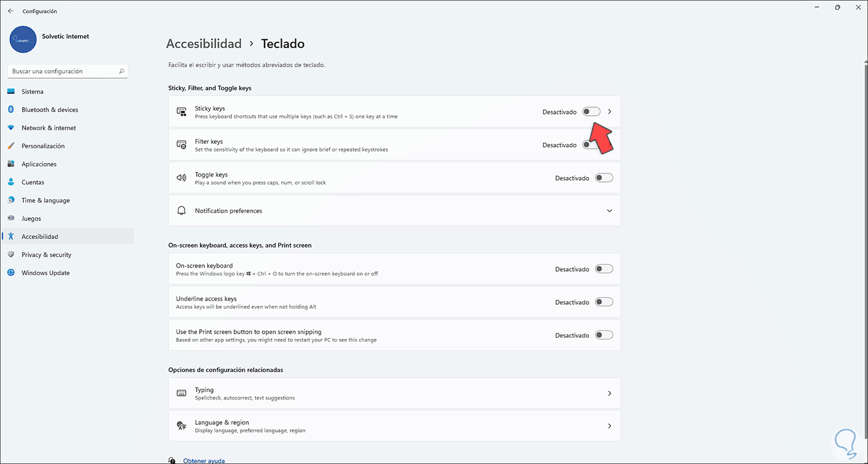Image resolution: width=868 pixels, height=464 pixels.
Task: Open Sticky keys details chevron
Action: point(609,112)
